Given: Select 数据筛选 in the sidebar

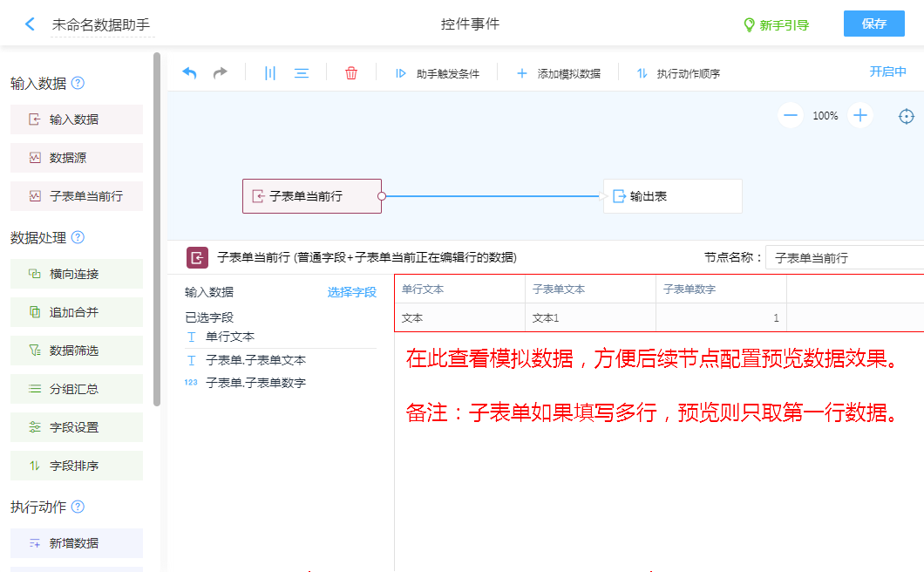Looking at the screenshot, I should [x=77, y=351].
